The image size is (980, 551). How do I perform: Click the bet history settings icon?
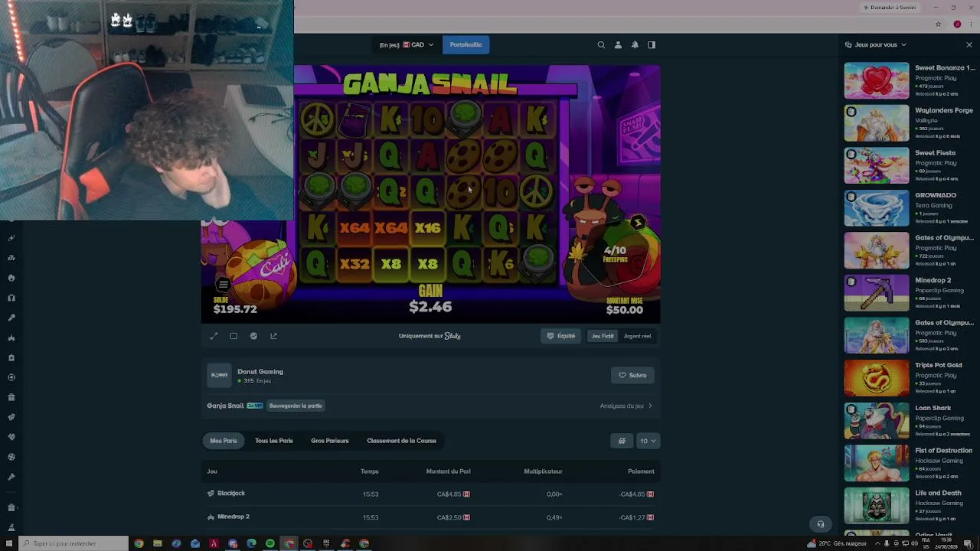coord(622,441)
